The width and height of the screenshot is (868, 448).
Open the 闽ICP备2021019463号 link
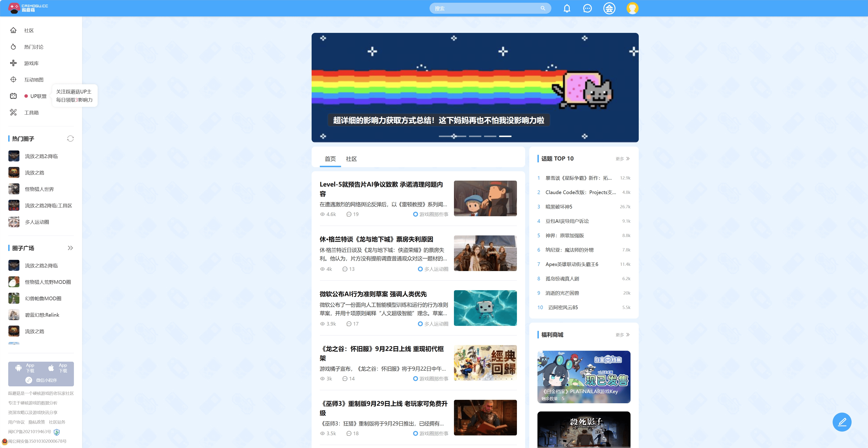(x=30, y=432)
